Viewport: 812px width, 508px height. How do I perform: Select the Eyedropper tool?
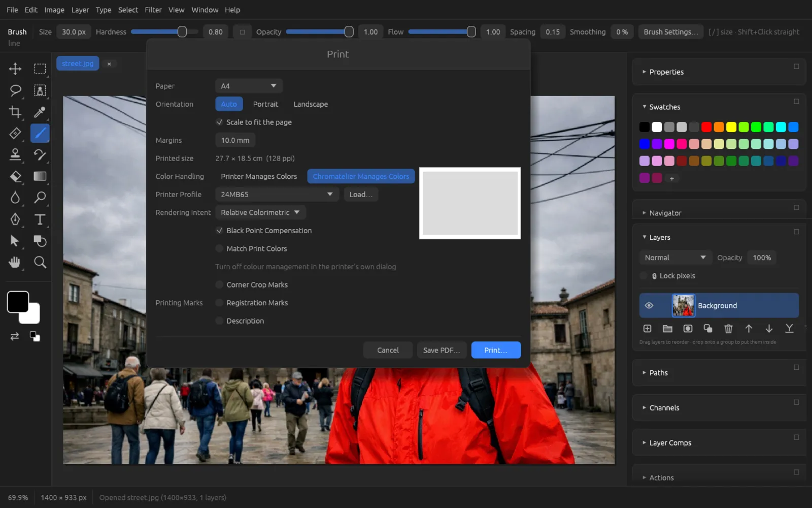(x=40, y=112)
